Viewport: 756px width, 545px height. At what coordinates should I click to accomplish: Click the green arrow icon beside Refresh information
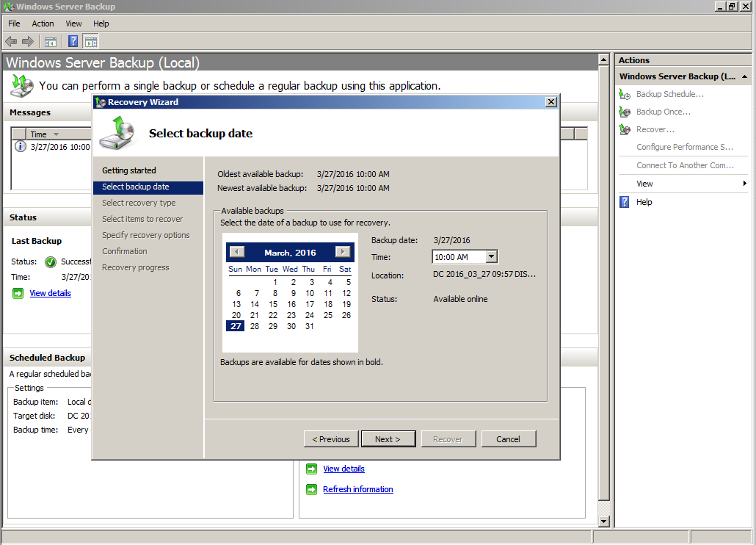coord(312,489)
